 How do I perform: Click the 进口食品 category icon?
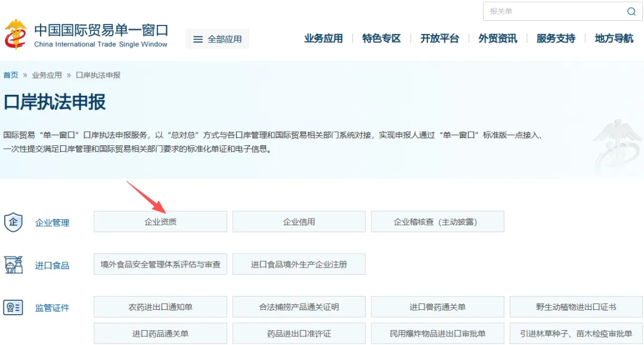(x=14, y=265)
